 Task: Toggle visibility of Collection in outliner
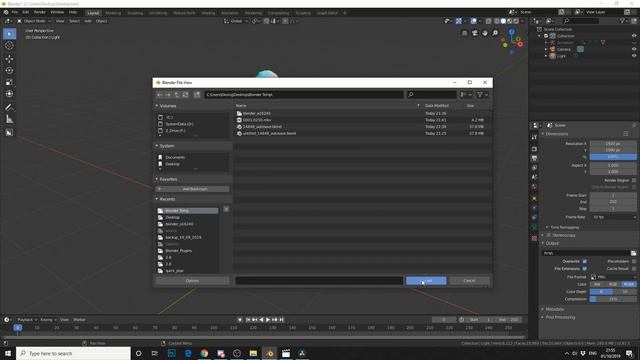pyautogui.click(x=634, y=36)
